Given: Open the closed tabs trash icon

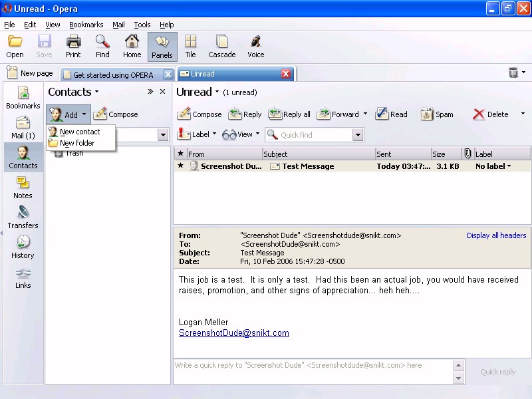Looking at the screenshot, I should point(513,73).
